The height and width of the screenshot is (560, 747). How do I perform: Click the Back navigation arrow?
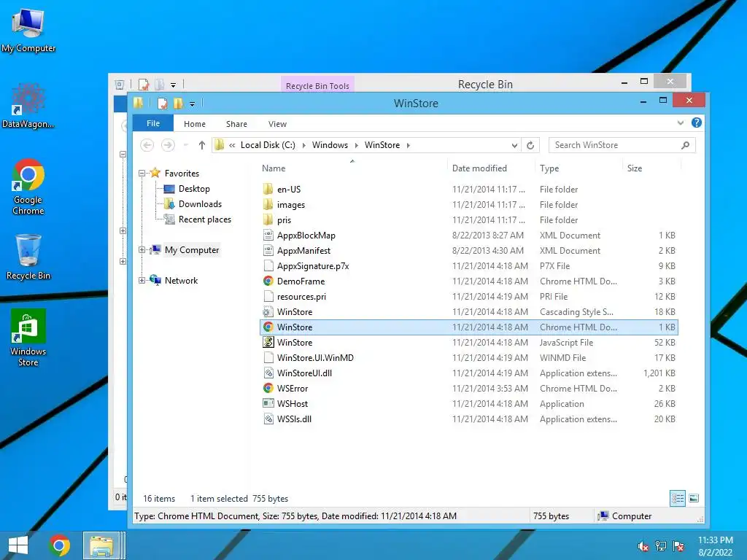(x=147, y=145)
